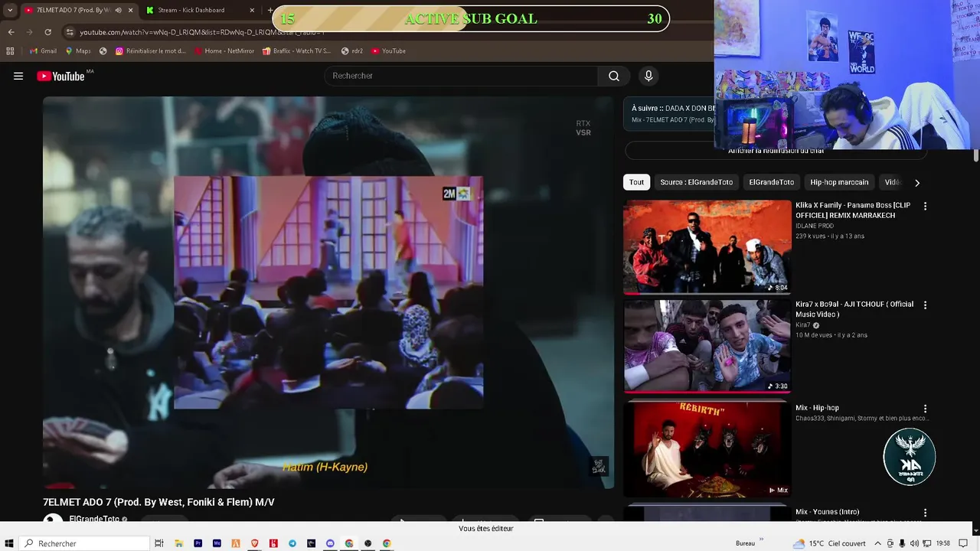This screenshot has height=551, width=980.
Task: Open the Maps bookmark
Action: (78, 51)
